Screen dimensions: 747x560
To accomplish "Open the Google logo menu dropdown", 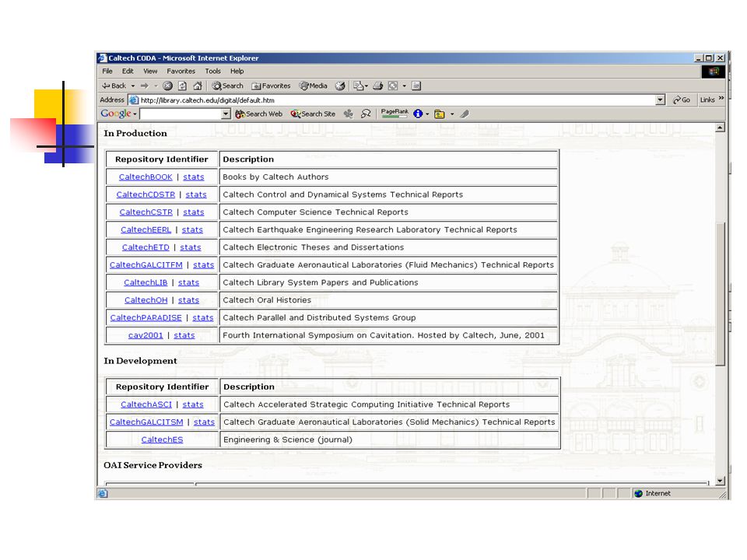I will pyautogui.click(x=135, y=114).
